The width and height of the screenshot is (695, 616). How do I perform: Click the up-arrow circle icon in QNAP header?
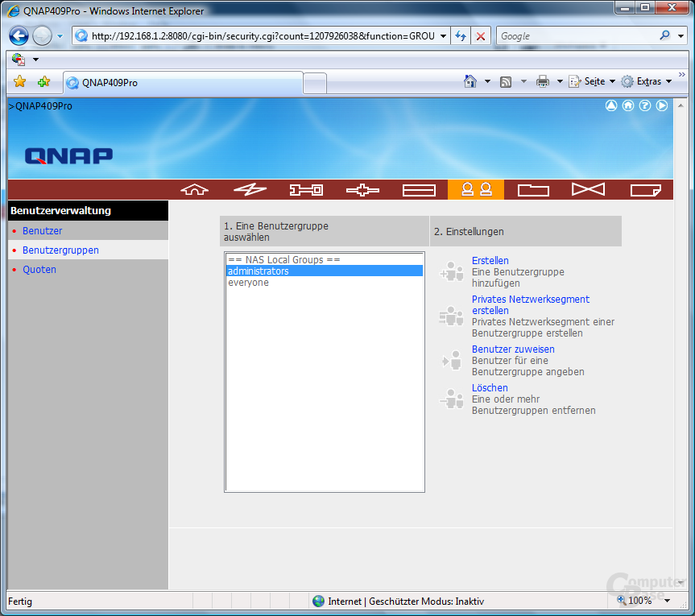pos(611,105)
